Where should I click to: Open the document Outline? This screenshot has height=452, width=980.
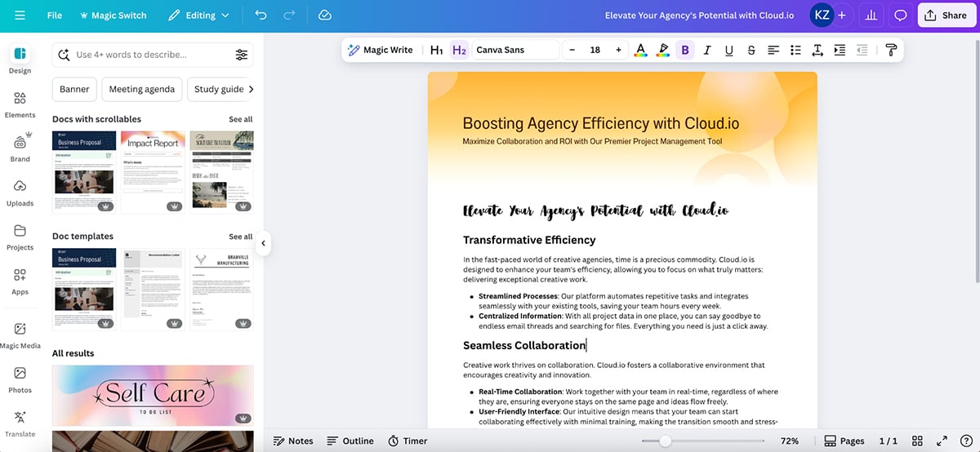click(350, 441)
